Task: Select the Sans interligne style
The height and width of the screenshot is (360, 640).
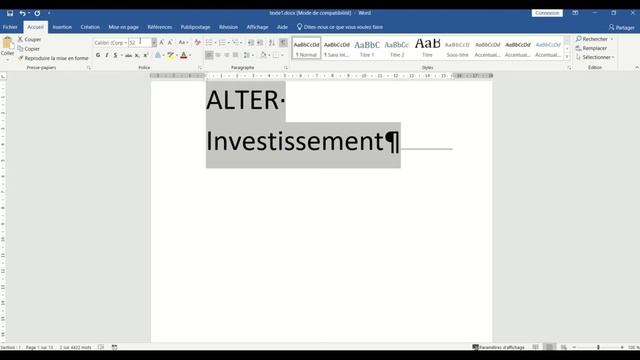Action: tap(337, 48)
